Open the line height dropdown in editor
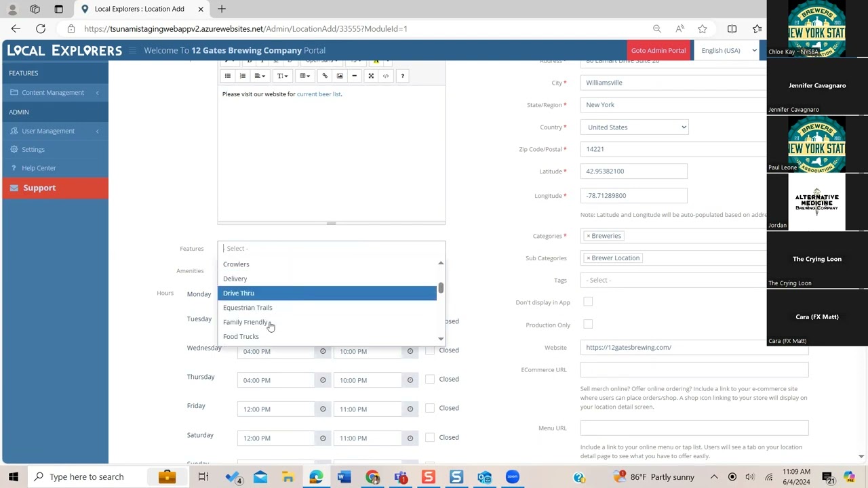The image size is (868, 488). (282, 76)
